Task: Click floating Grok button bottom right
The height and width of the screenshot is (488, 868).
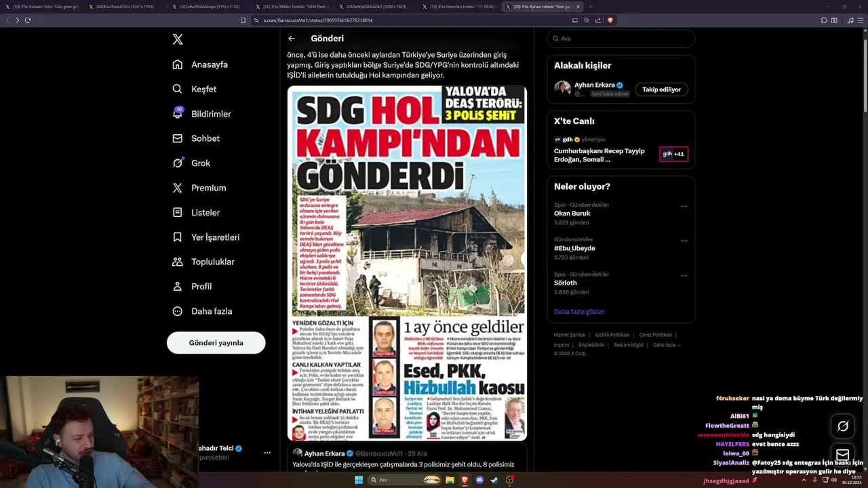Action: pos(843,426)
